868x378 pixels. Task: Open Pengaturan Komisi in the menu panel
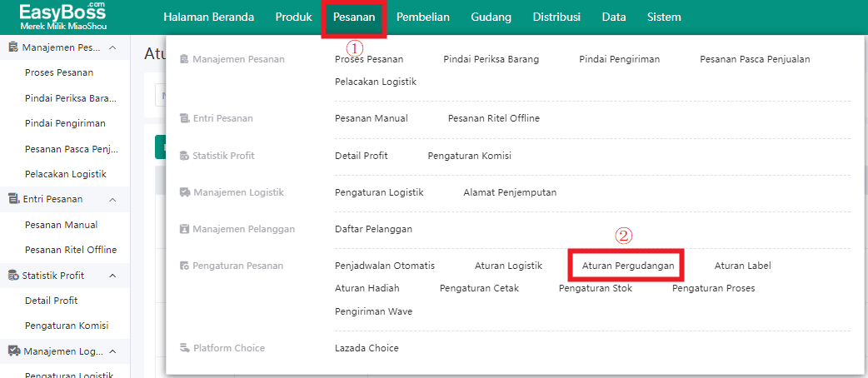pyautogui.click(x=469, y=156)
